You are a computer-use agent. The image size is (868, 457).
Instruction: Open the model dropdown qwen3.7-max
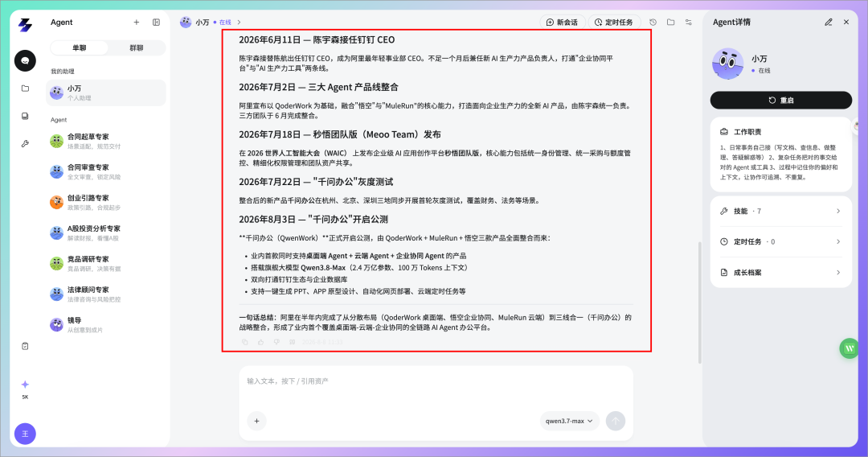click(x=569, y=421)
